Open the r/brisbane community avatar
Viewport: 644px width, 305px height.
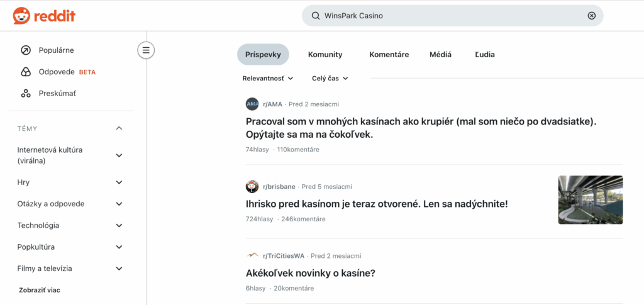[x=252, y=187]
